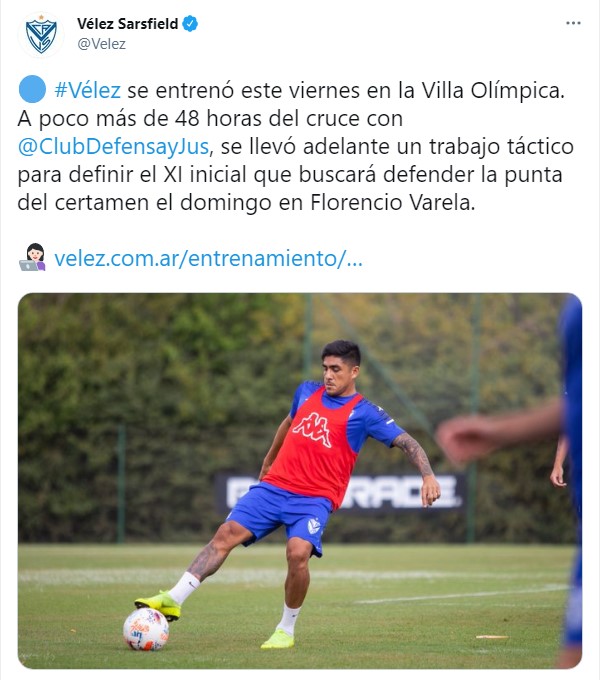Image resolution: width=603 pixels, height=680 pixels.
Task: Open the @ClubDefensayJus mention
Action: click(114, 147)
